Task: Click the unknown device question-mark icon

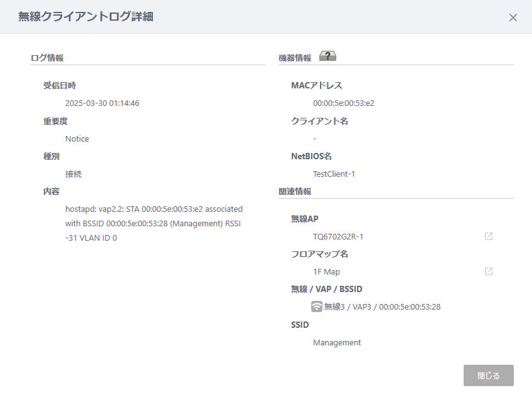Action: point(327,56)
